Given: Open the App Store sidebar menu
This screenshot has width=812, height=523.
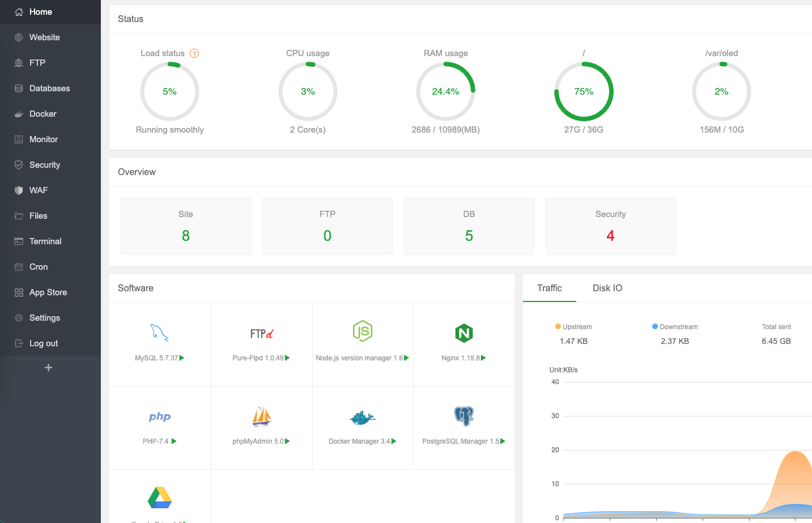Looking at the screenshot, I should coord(48,292).
